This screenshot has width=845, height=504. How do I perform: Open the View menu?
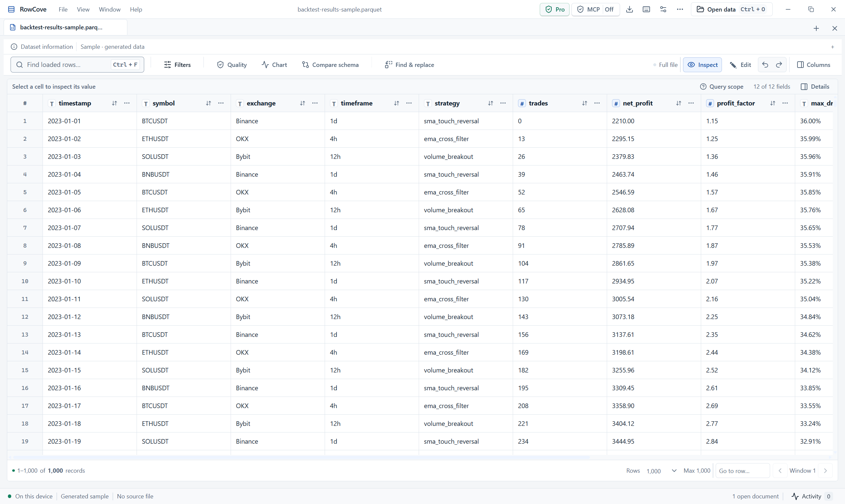click(83, 10)
